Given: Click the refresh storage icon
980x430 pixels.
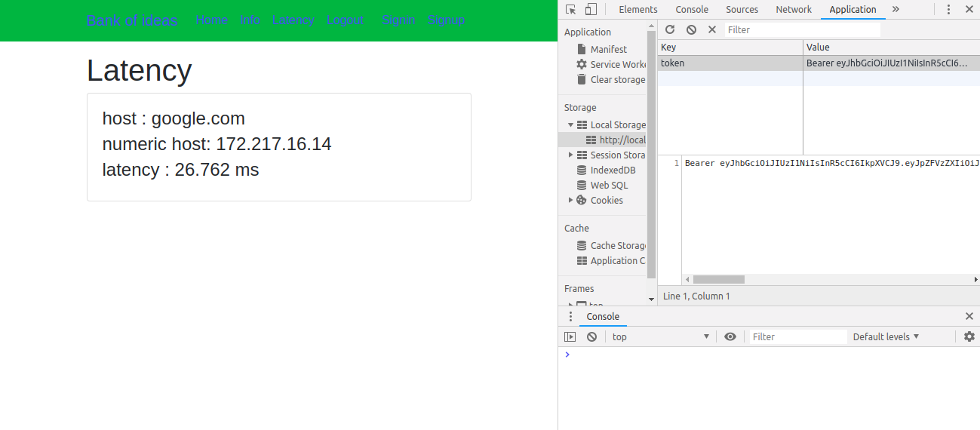Looking at the screenshot, I should 669,29.
